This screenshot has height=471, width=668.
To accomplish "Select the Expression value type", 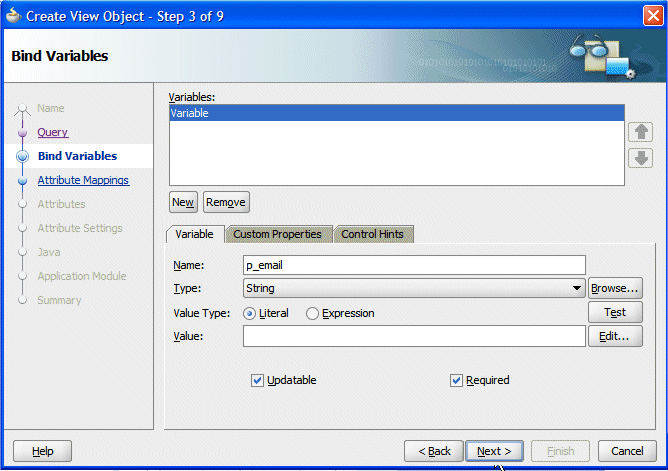I will (312, 314).
